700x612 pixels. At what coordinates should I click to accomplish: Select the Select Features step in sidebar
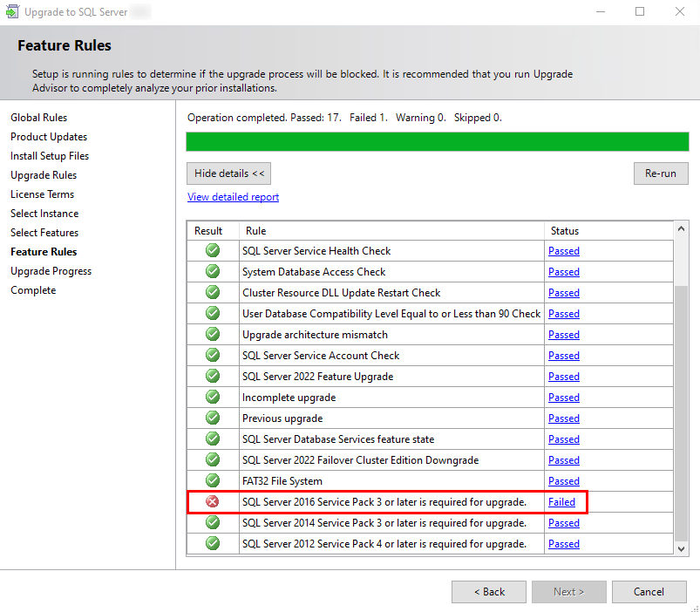(44, 233)
